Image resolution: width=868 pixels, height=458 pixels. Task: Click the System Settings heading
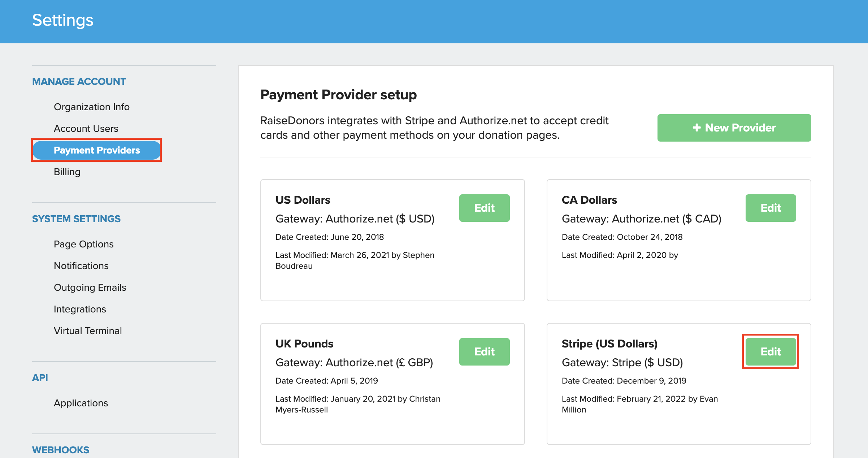point(76,219)
